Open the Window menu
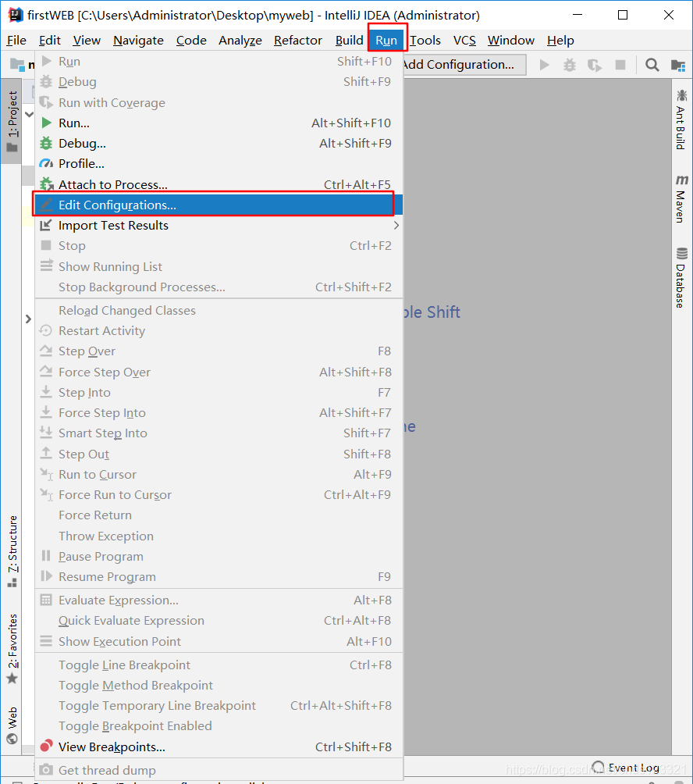693x784 pixels. coord(510,41)
